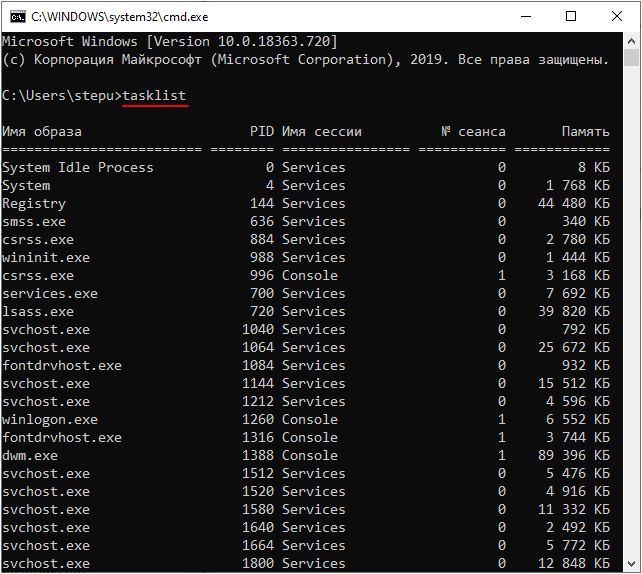The image size is (642, 574).
Task: Click the winlogon.exe process entry
Action: (50, 420)
